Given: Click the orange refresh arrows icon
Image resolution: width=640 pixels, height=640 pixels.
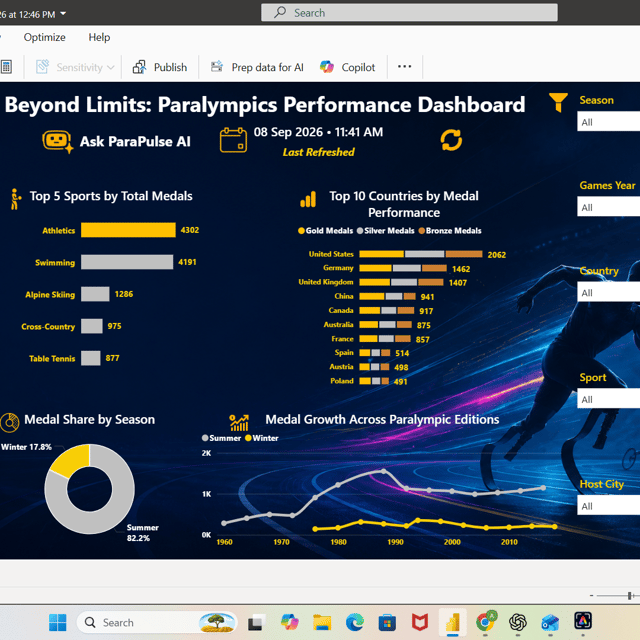Looking at the screenshot, I should coord(451,140).
